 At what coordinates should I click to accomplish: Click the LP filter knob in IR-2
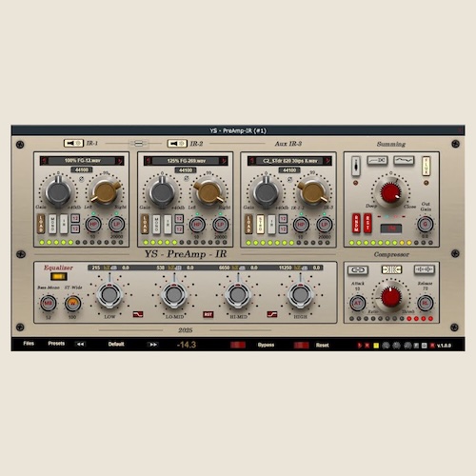[x=220, y=225]
